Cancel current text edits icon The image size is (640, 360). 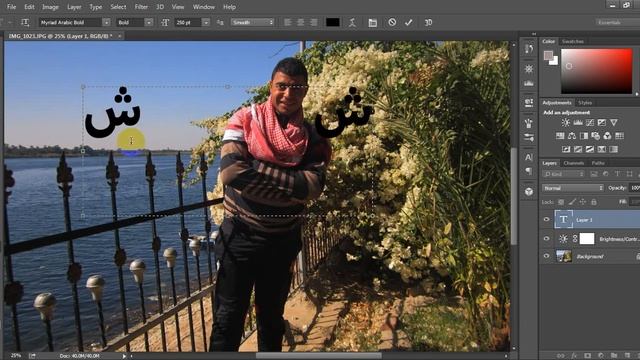(392, 22)
